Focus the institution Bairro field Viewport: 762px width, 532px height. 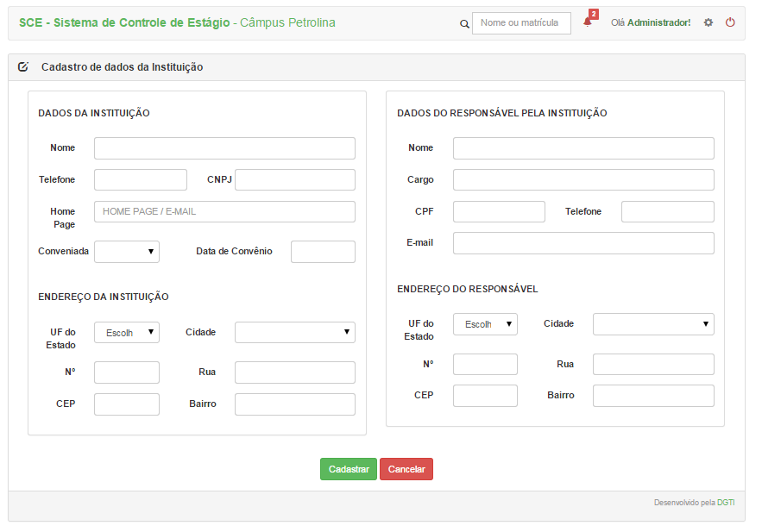click(x=295, y=404)
